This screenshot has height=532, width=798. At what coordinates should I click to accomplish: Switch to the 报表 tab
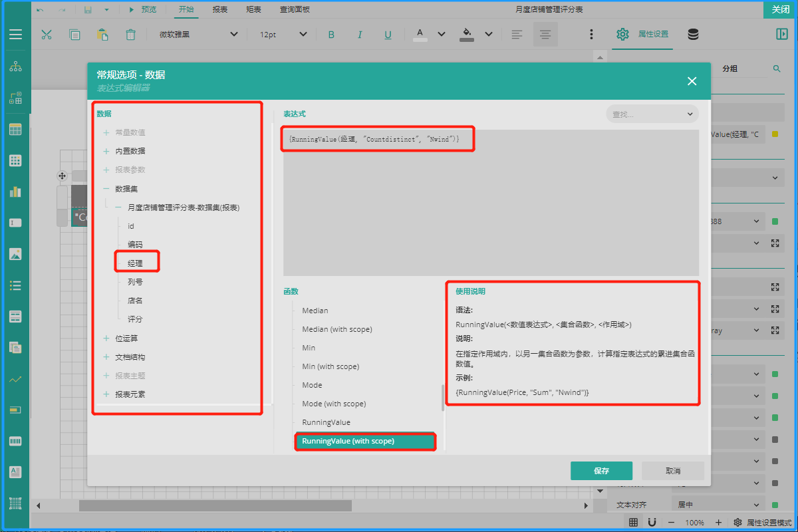click(220, 9)
